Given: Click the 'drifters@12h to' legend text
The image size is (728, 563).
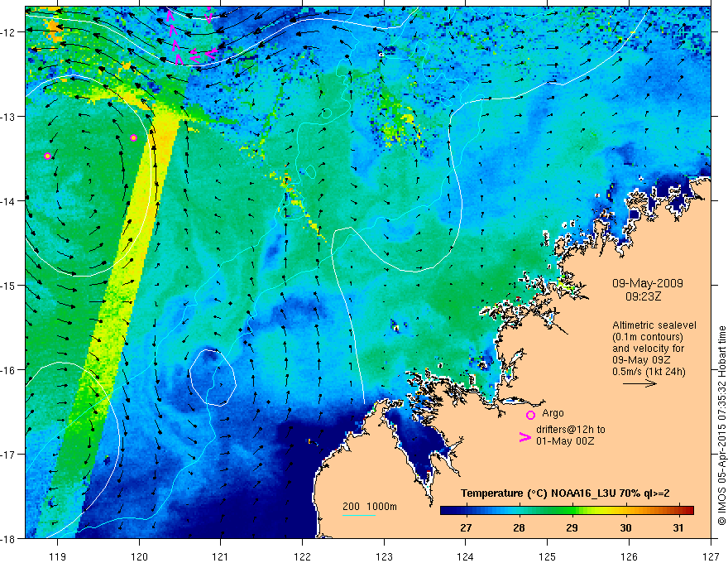Looking at the screenshot, I should (571, 430).
